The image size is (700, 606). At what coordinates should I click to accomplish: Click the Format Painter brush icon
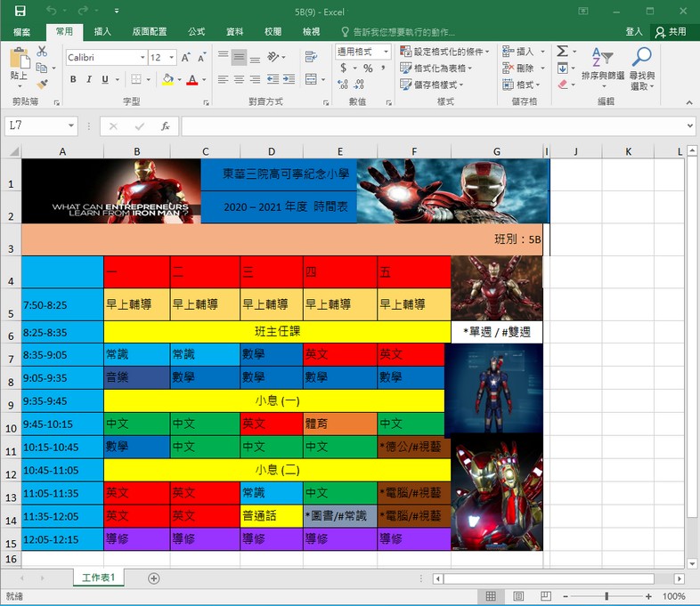(x=43, y=84)
